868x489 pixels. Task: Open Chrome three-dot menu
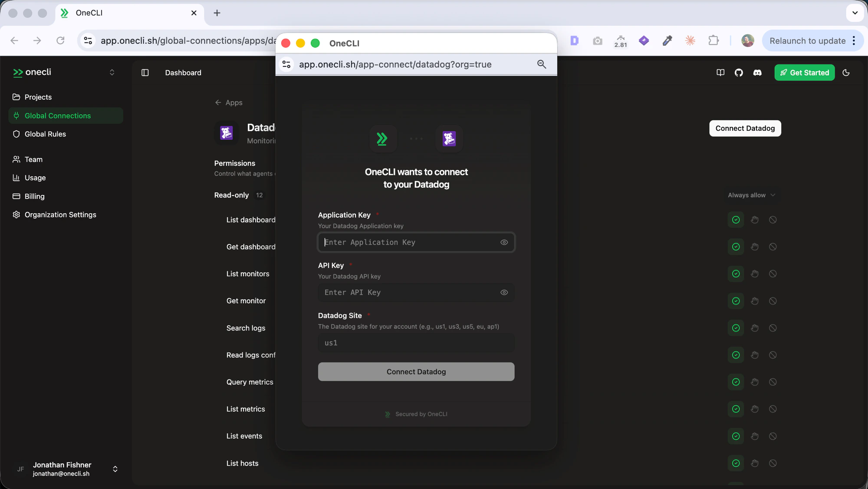click(x=854, y=40)
